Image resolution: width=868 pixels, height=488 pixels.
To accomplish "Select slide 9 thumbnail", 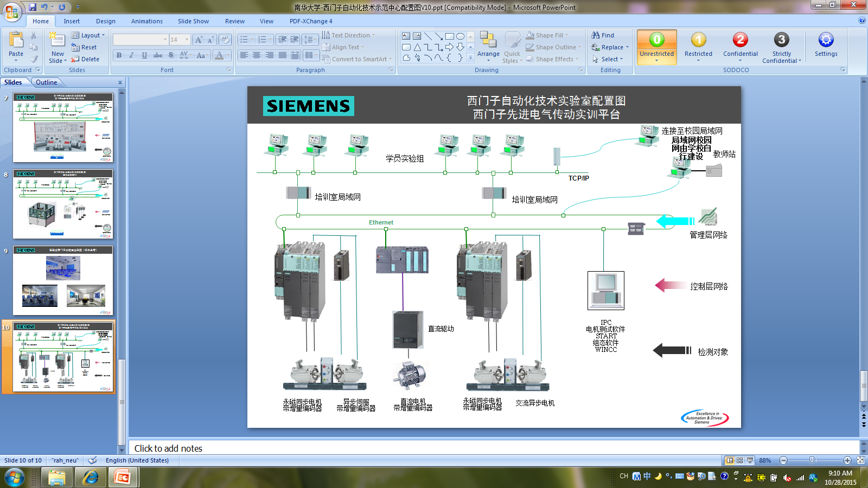I will pyautogui.click(x=63, y=280).
